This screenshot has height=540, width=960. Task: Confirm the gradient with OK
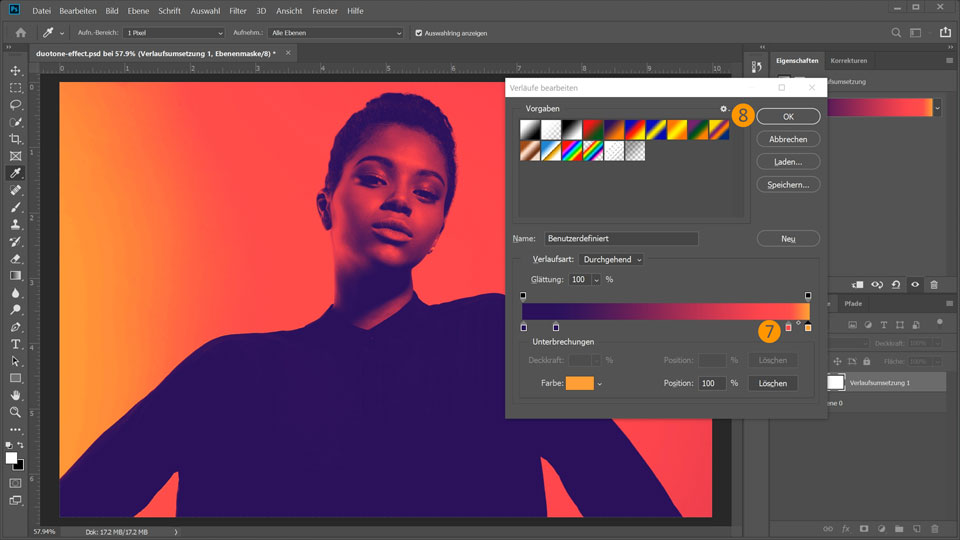pyautogui.click(x=788, y=117)
